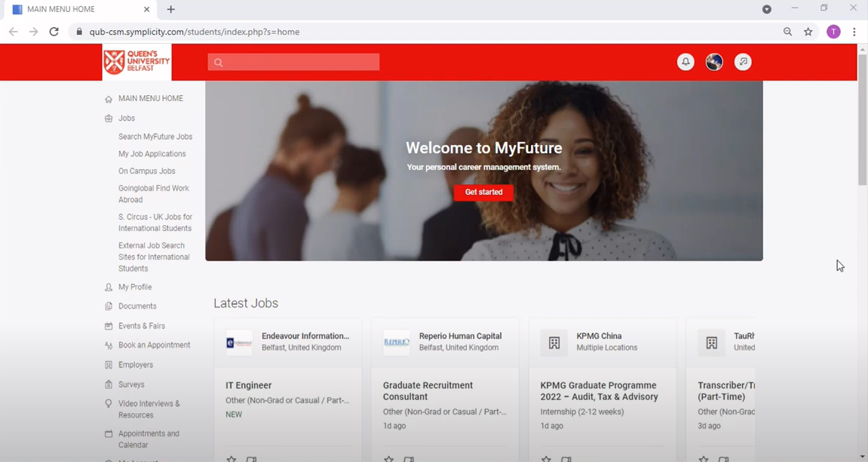Image resolution: width=868 pixels, height=462 pixels.
Task: Bookmark this page with Chrome star icon
Action: point(808,32)
